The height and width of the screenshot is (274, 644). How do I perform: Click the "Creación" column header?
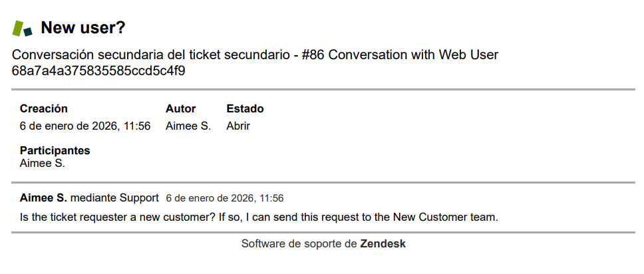coord(44,108)
